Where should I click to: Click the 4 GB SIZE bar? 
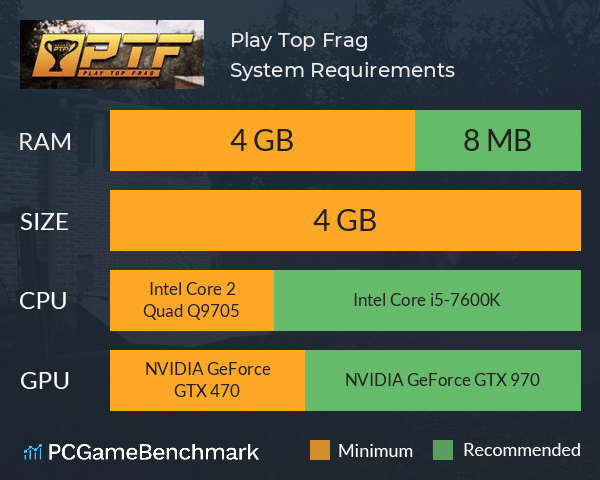345,220
